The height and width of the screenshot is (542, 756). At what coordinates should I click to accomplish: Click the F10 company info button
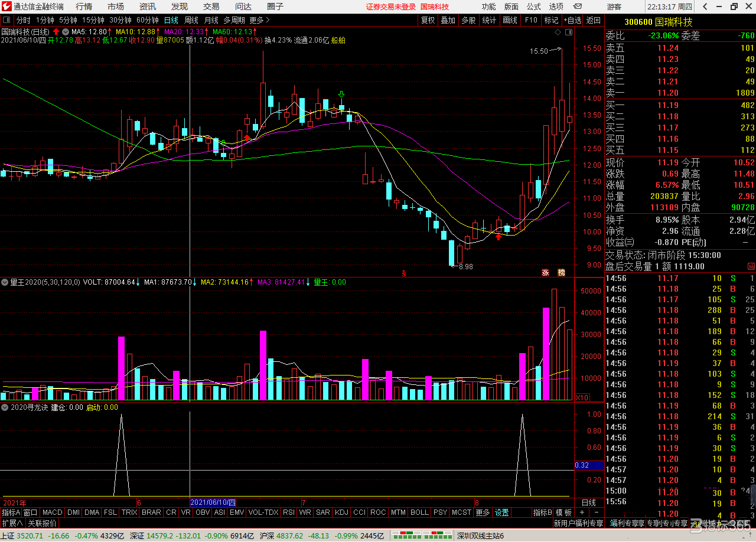(531, 20)
